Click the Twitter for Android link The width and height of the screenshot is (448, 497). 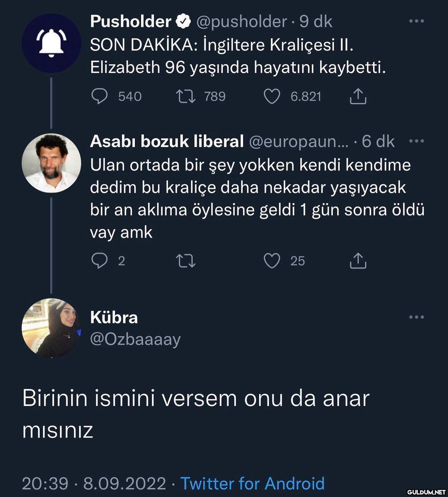tap(252, 483)
